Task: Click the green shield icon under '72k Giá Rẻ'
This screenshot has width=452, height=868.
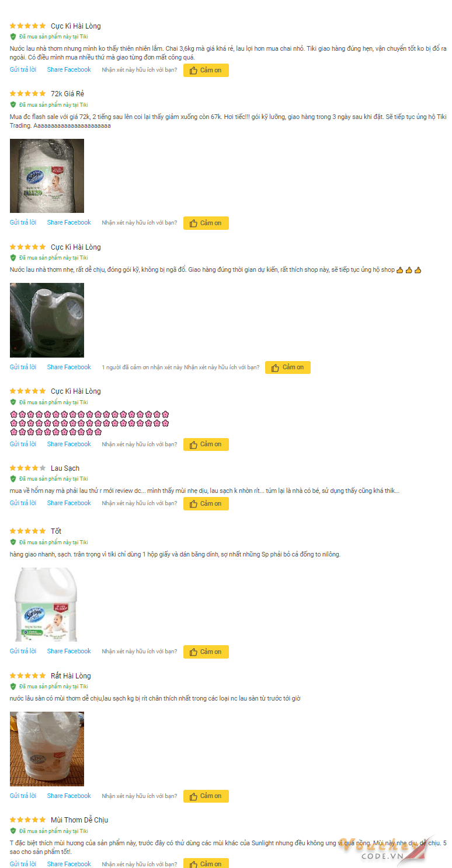Action: coord(13,104)
